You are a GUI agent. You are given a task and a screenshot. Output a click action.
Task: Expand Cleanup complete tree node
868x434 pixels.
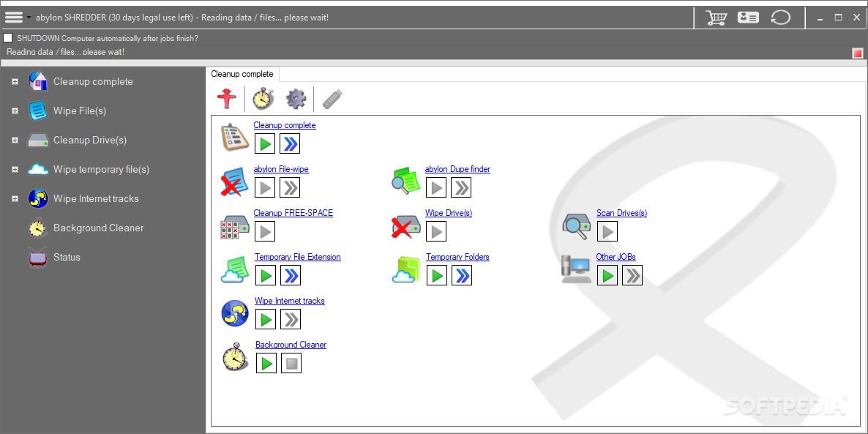pyautogui.click(x=15, y=81)
